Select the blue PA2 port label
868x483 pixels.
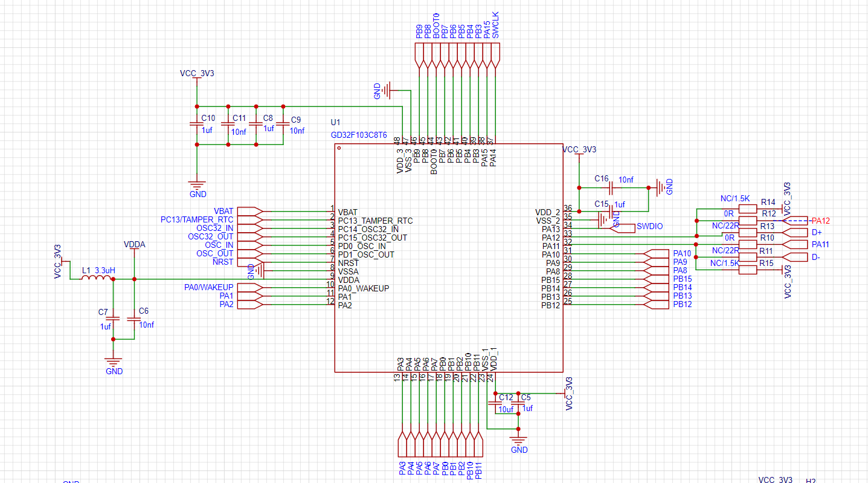point(227,304)
